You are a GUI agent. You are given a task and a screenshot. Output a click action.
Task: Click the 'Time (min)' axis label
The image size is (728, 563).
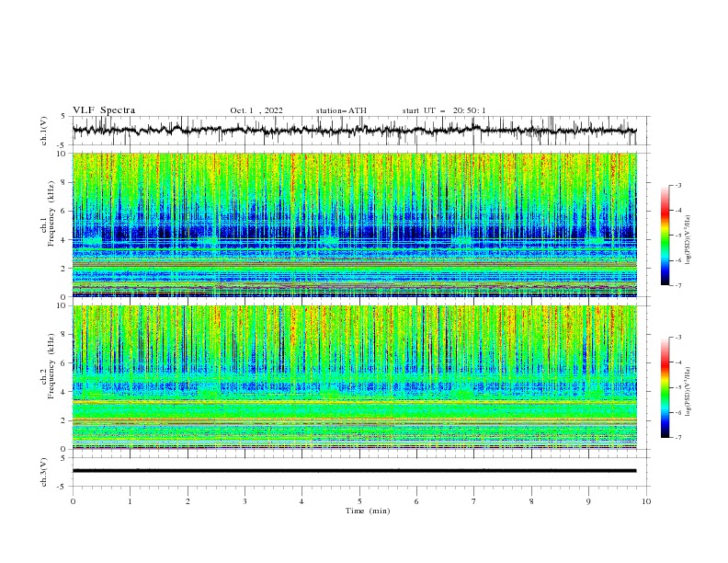(368, 511)
